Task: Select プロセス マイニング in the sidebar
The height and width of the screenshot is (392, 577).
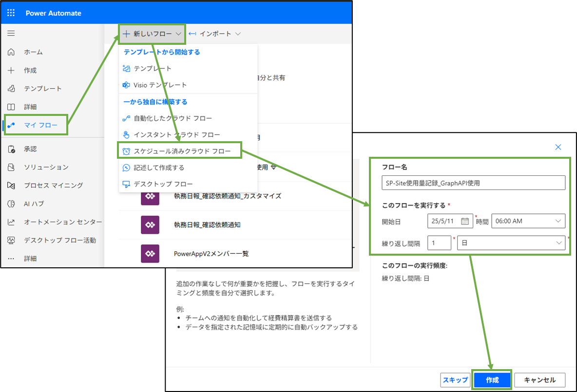Action: point(53,186)
